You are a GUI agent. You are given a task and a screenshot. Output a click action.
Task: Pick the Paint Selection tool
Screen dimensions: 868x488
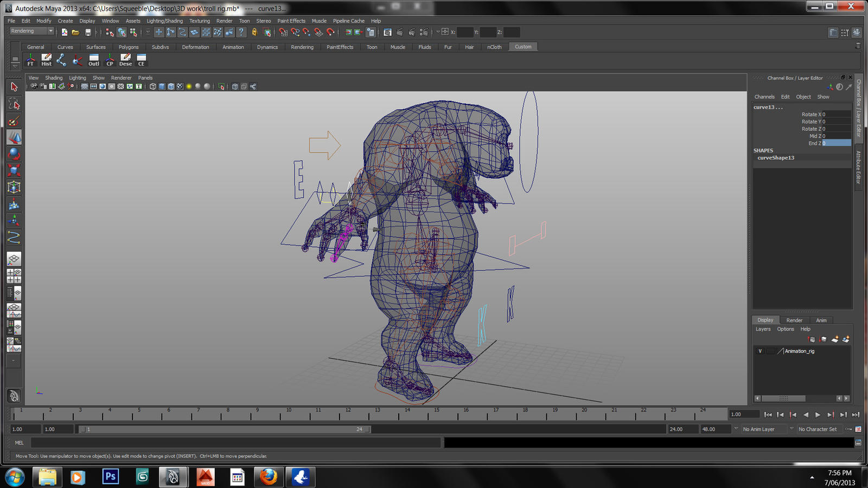[x=14, y=121]
